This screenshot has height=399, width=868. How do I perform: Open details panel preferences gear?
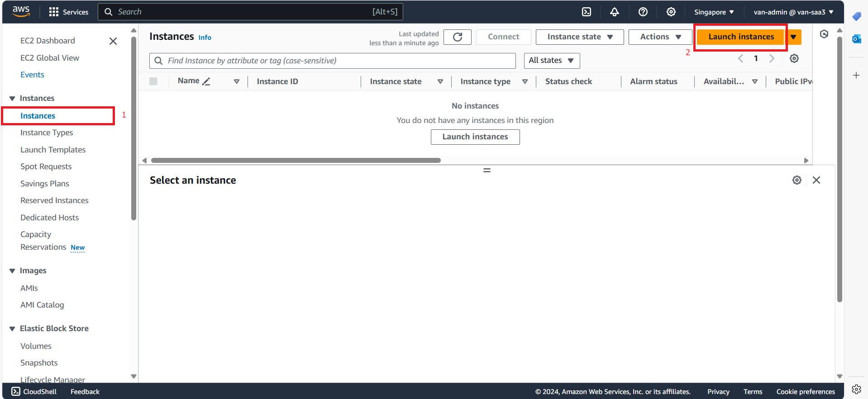pyautogui.click(x=797, y=180)
